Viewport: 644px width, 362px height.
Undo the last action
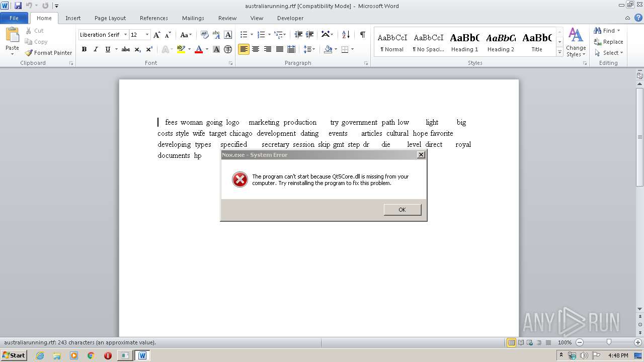[29, 6]
